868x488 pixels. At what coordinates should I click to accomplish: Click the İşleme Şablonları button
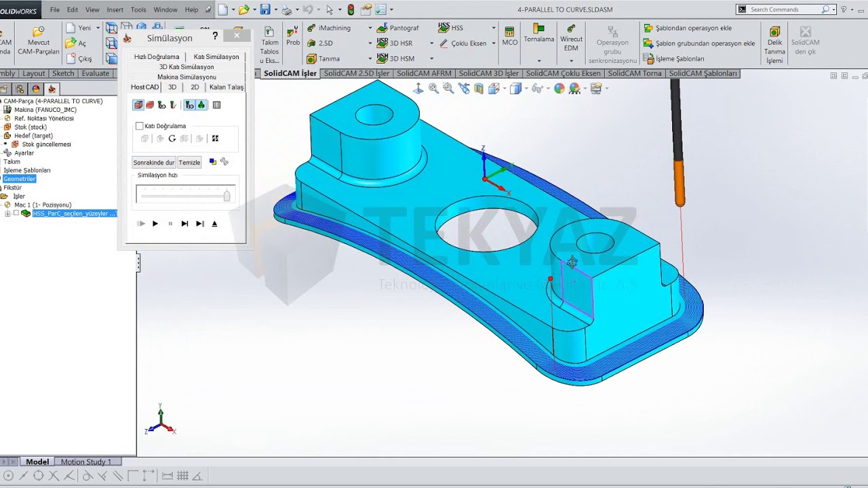click(674, 59)
